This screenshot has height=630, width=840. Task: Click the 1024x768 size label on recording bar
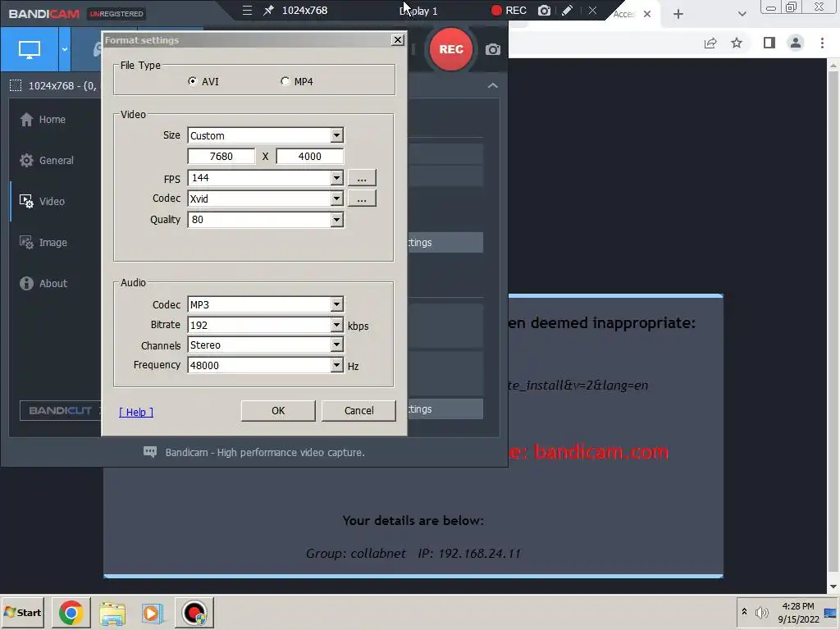[304, 10]
